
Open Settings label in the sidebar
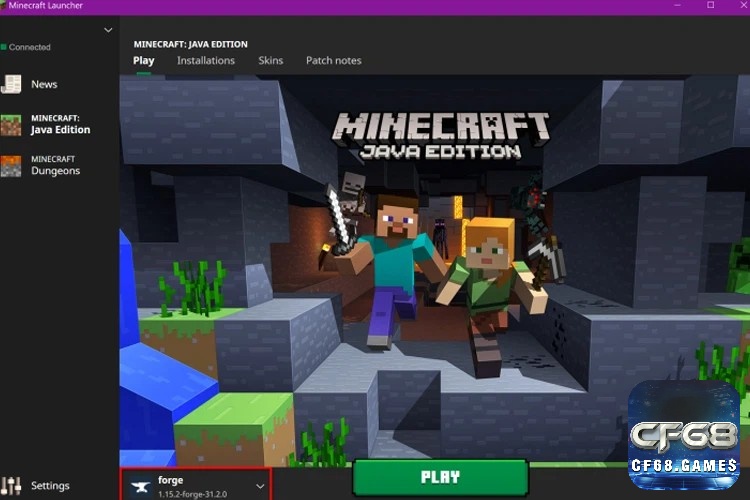(x=50, y=486)
